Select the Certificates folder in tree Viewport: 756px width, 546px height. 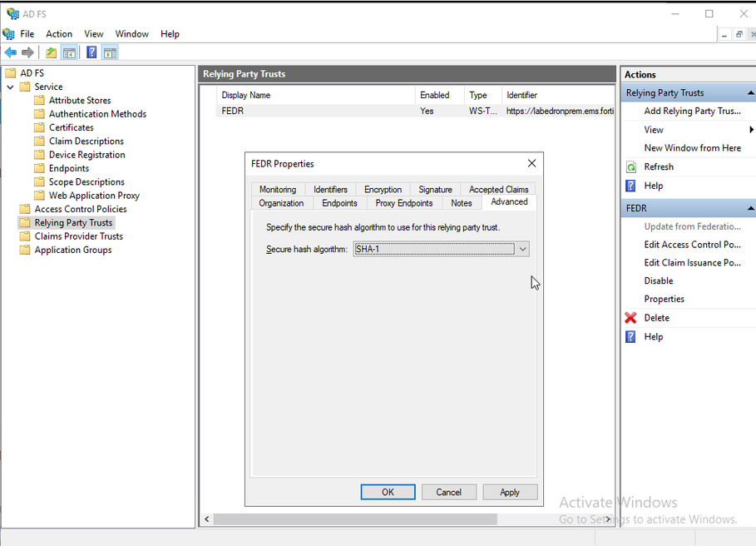click(x=71, y=127)
